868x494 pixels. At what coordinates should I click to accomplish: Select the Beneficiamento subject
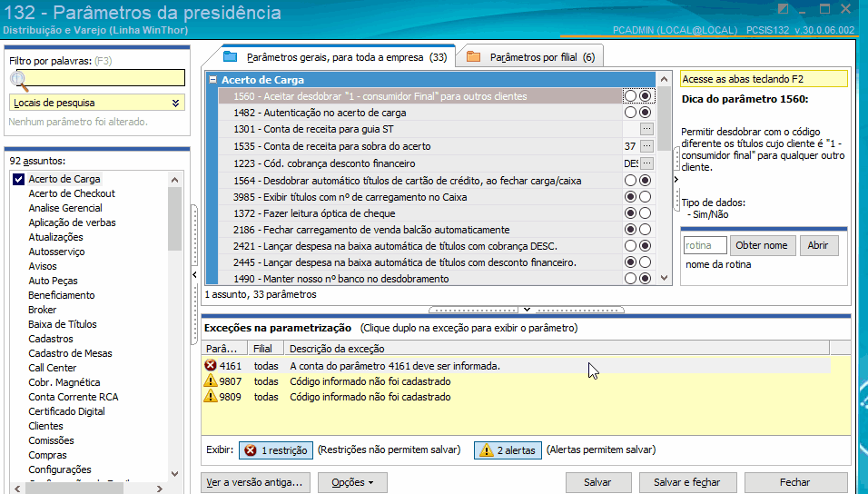point(62,295)
